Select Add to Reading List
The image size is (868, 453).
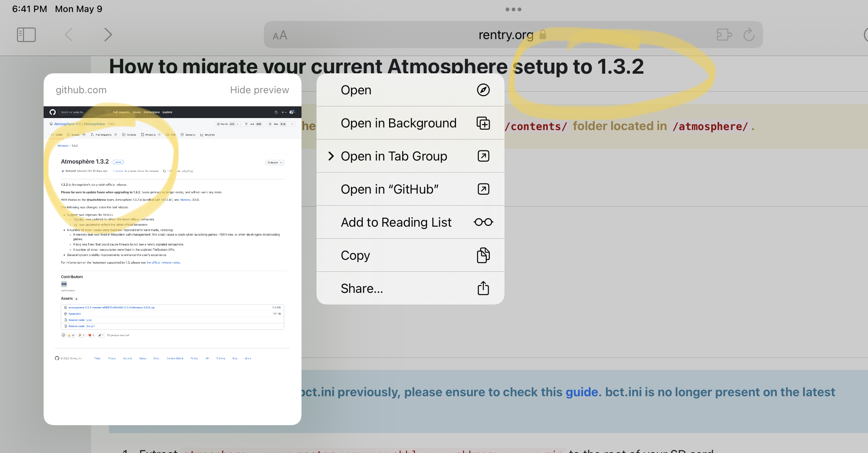pos(411,222)
